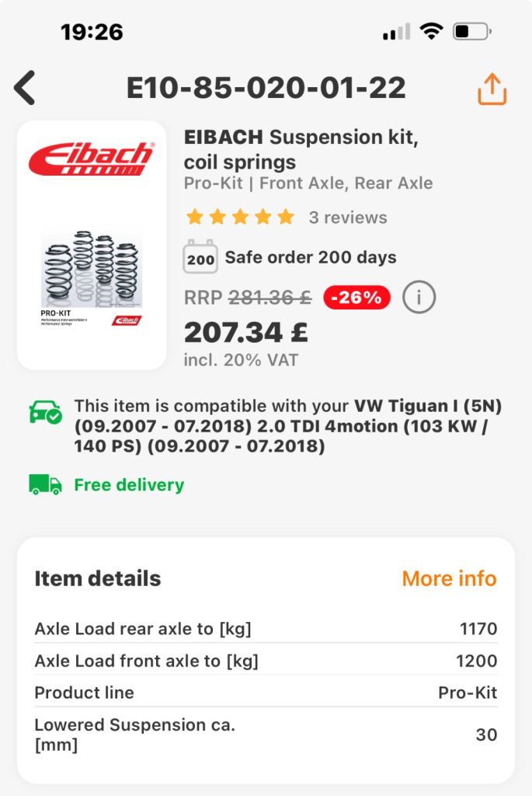The height and width of the screenshot is (796, 532).
Task: Open the price info circle icon
Action: click(x=419, y=297)
